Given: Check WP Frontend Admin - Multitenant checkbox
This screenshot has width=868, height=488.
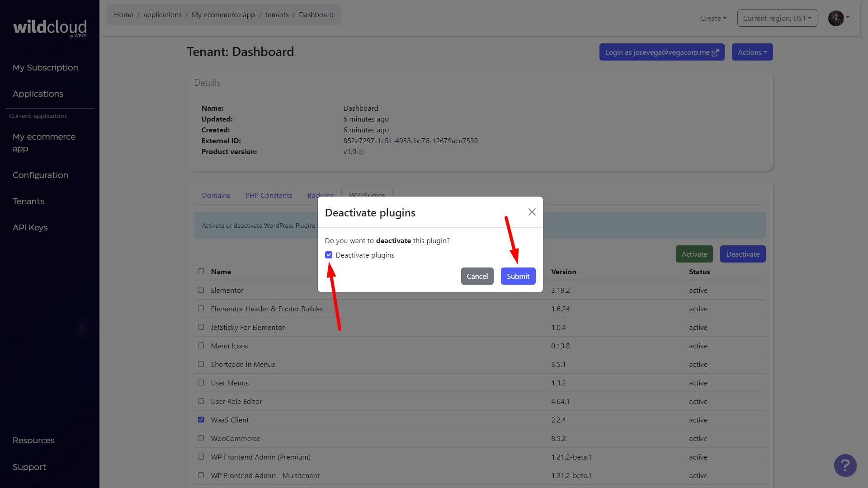Looking at the screenshot, I should [201, 475].
